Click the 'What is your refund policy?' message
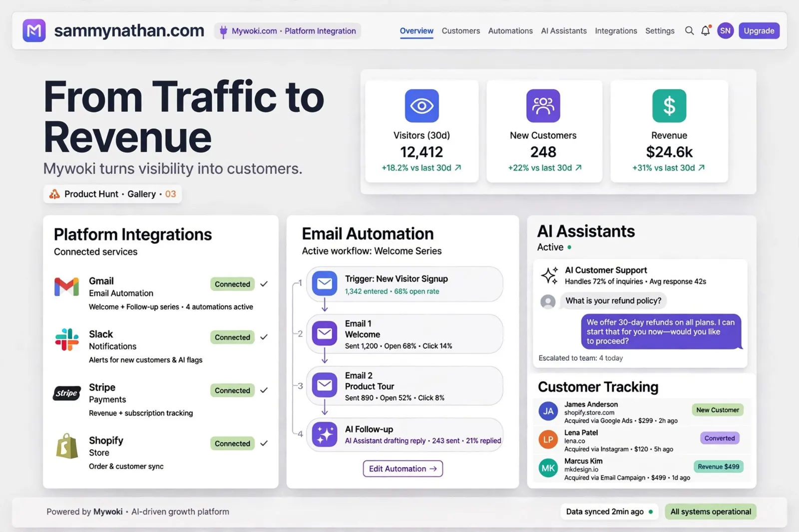 pyautogui.click(x=613, y=301)
